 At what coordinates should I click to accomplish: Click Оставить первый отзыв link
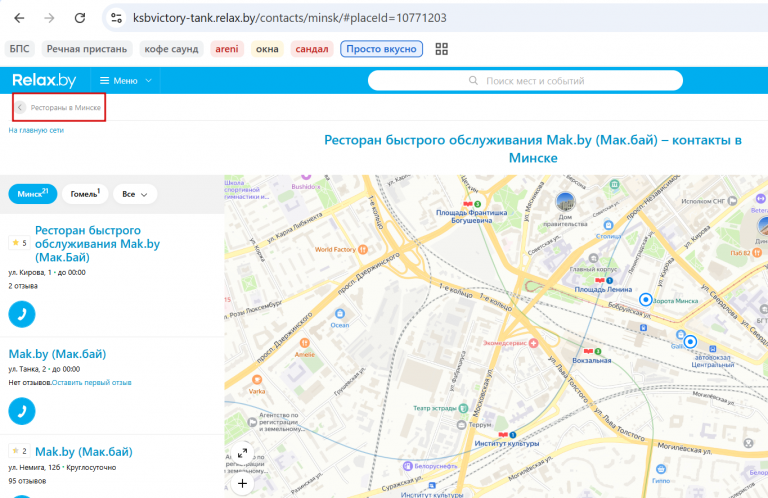coord(92,382)
